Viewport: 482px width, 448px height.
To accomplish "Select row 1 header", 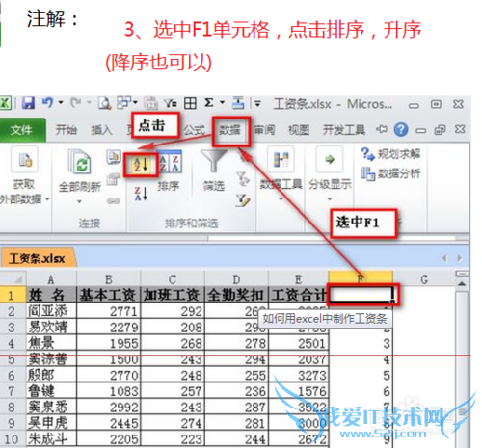I will pyautogui.click(x=13, y=295).
